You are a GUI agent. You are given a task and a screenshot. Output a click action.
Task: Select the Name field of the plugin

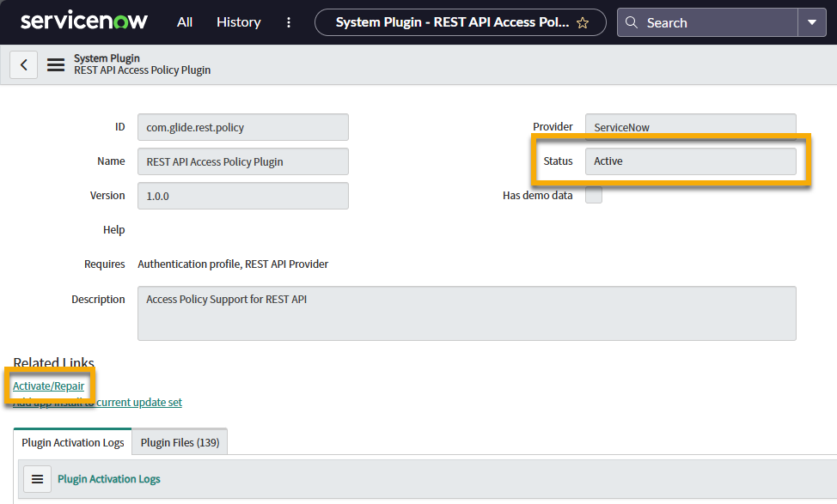pyautogui.click(x=242, y=161)
